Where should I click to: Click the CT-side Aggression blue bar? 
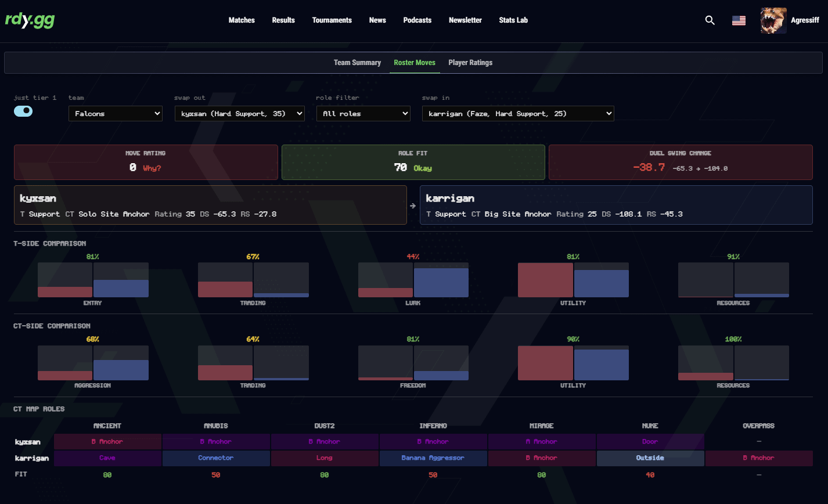point(121,370)
